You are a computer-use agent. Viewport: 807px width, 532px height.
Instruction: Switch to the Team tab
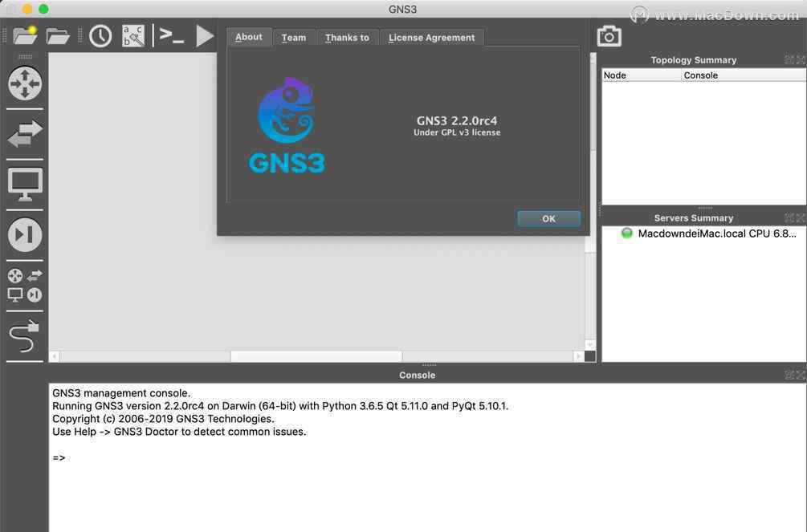(x=294, y=38)
